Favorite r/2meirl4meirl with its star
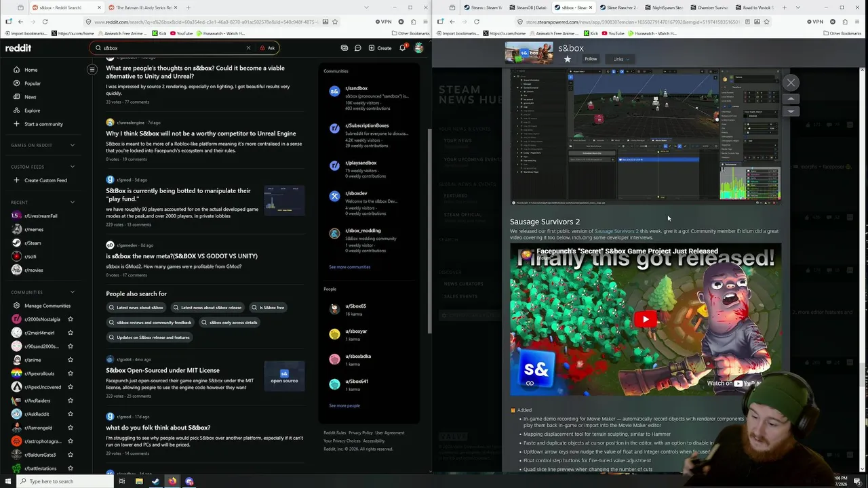This screenshot has width=868, height=488. pos(71,333)
